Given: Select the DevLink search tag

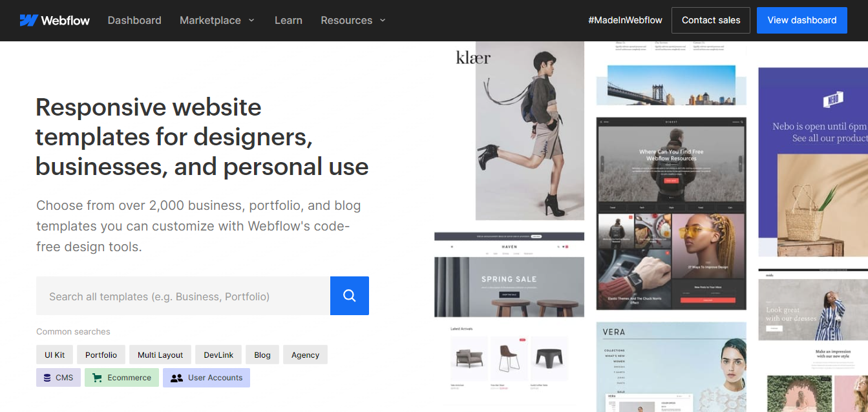Looking at the screenshot, I should click(218, 355).
